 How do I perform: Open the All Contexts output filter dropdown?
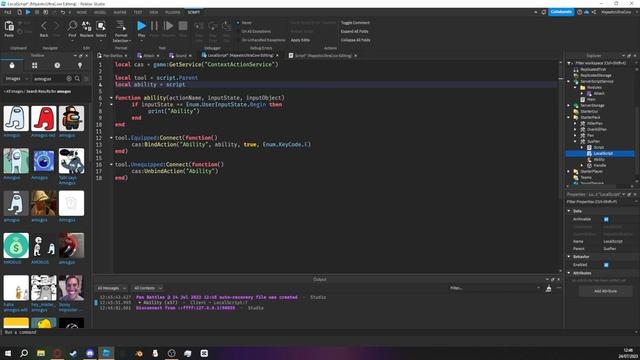(x=147, y=288)
